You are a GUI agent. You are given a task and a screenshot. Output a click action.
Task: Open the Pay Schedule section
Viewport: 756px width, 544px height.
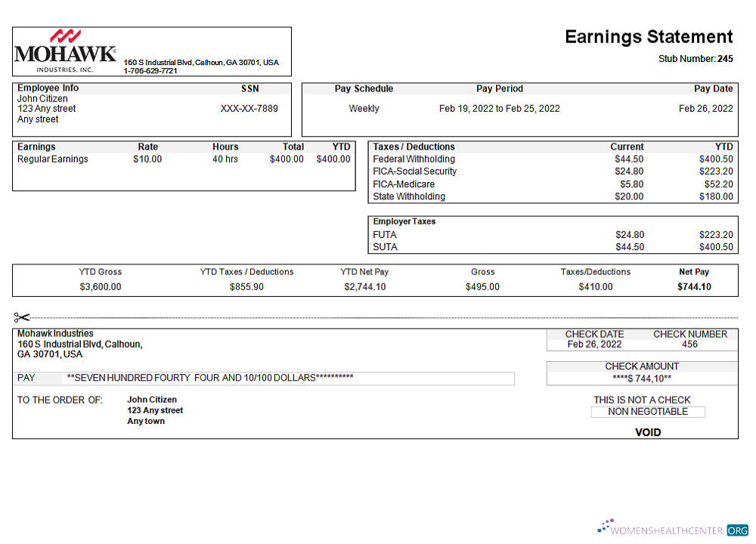tap(364, 88)
